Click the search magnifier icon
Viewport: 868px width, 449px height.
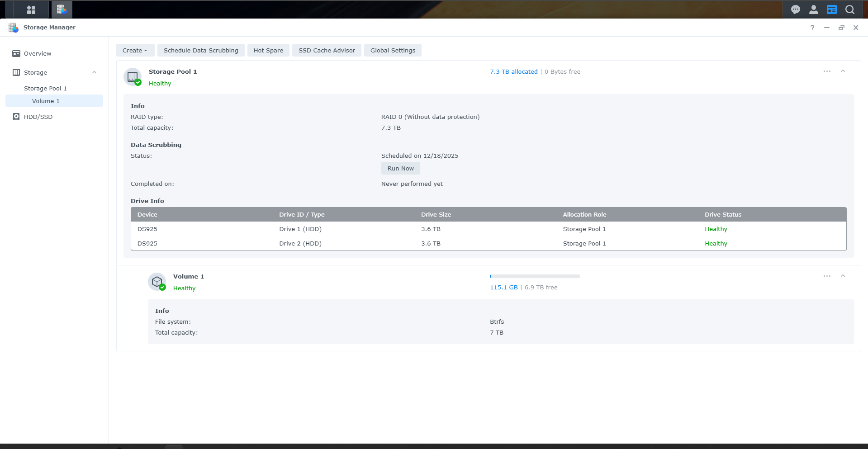[849, 9]
